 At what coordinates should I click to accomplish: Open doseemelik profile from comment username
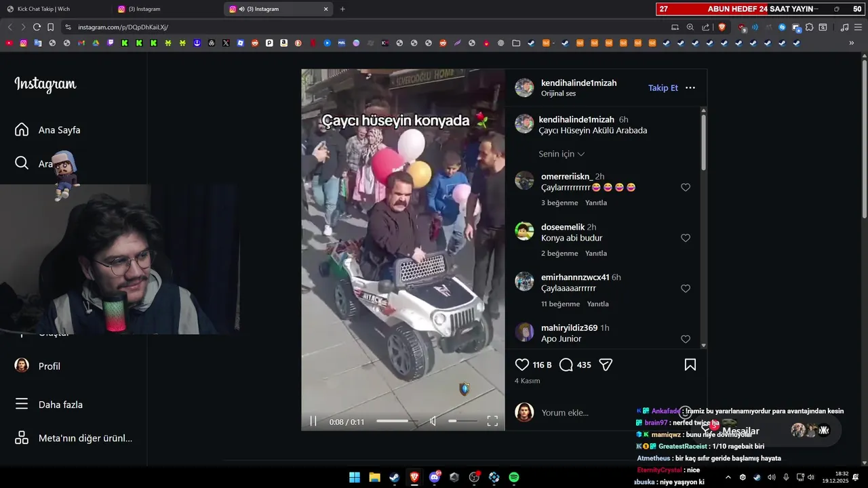coord(563,227)
